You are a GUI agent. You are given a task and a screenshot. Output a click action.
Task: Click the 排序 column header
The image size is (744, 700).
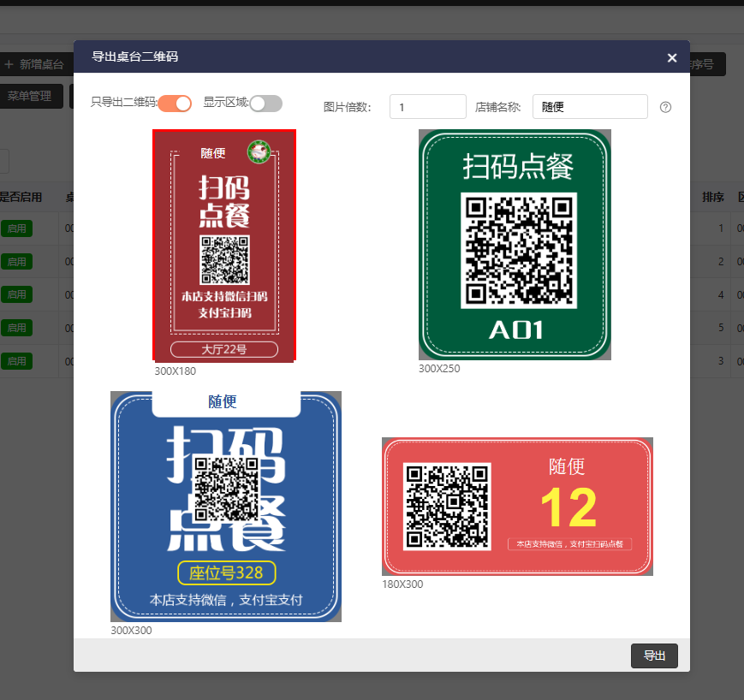click(x=712, y=197)
